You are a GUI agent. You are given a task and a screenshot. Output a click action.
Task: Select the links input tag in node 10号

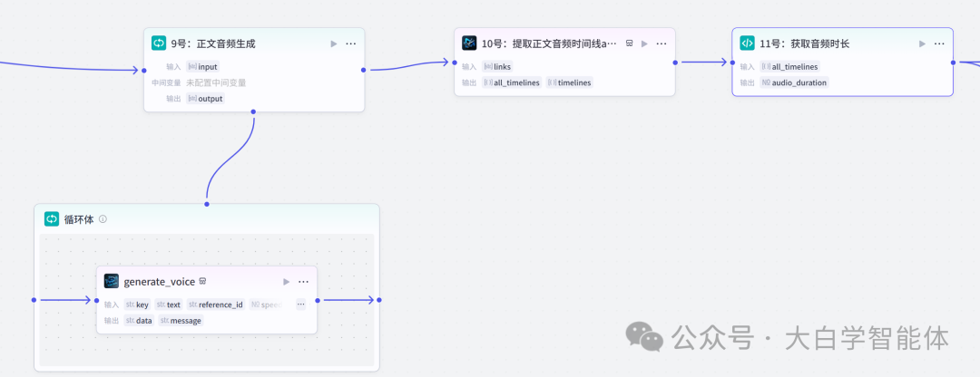point(497,66)
